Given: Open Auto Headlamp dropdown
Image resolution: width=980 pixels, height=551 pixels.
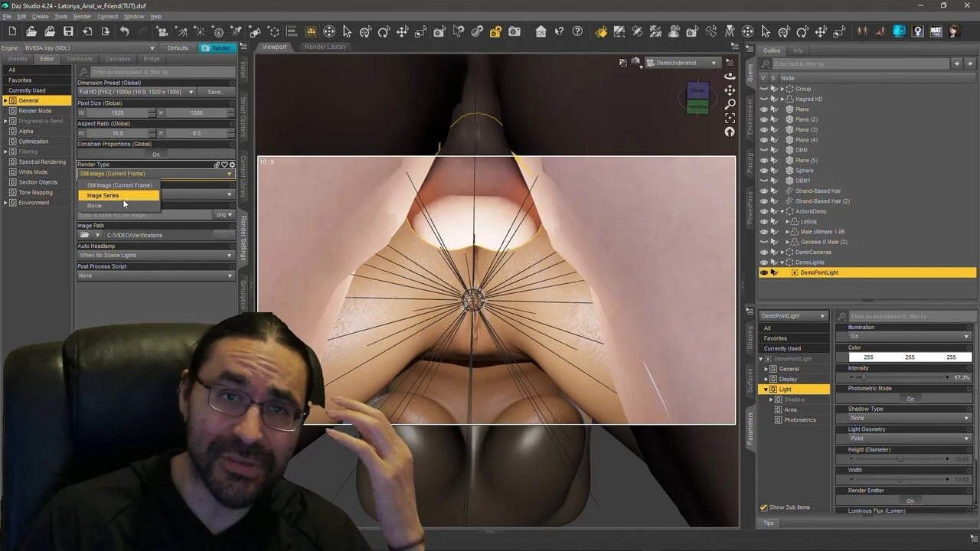Looking at the screenshot, I should coord(155,255).
